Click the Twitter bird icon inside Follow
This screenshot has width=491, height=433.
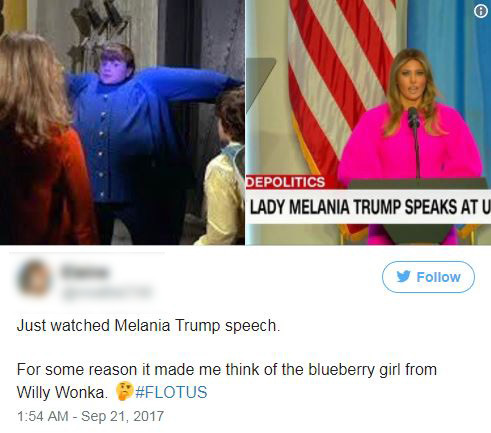coord(403,277)
